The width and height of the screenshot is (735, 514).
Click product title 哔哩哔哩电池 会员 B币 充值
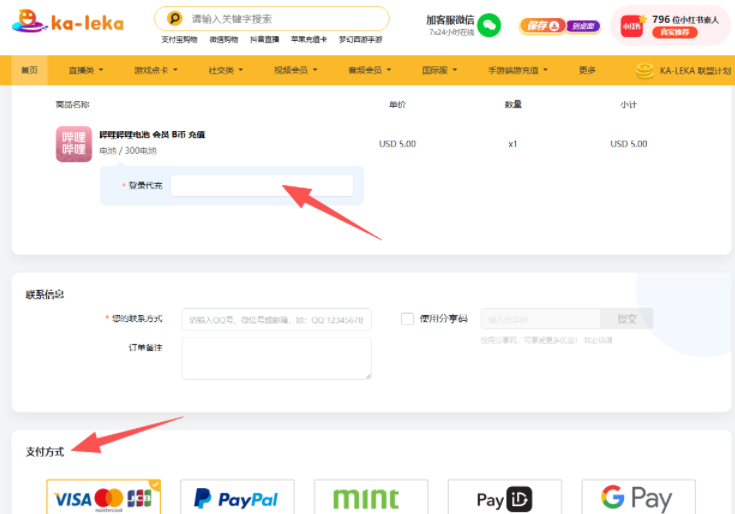pos(152,134)
